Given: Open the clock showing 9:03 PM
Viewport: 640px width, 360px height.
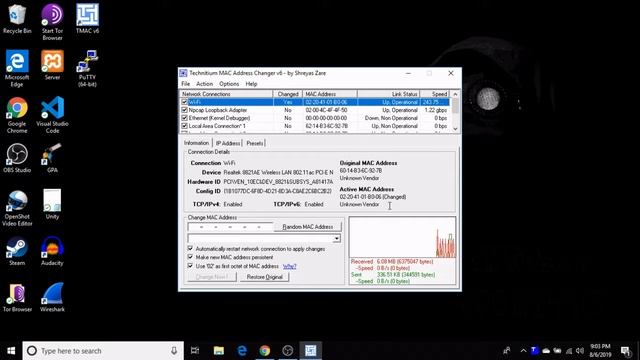Looking at the screenshot, I should point(600,351).
